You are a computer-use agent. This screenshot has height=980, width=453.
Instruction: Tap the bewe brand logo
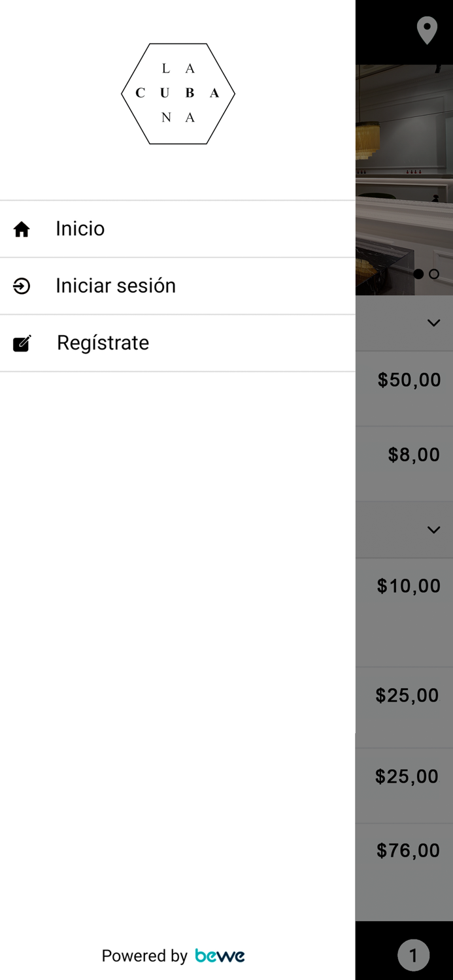click(220, 956)
